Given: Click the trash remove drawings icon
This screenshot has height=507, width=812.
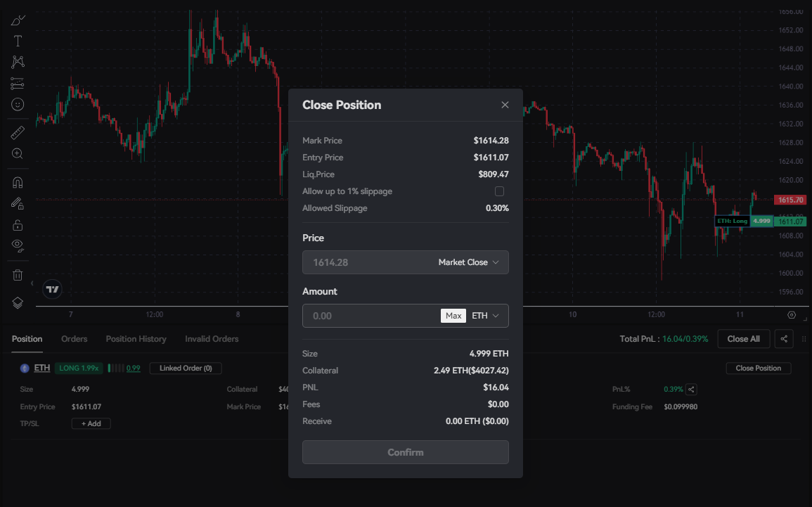Looking at the screenshot, I should coord(18,275).
